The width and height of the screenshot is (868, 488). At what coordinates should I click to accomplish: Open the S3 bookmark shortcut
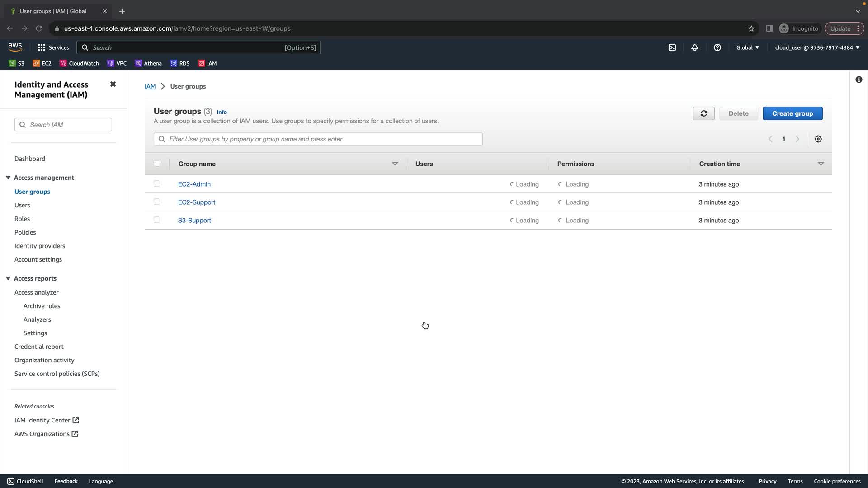[17, 63]
